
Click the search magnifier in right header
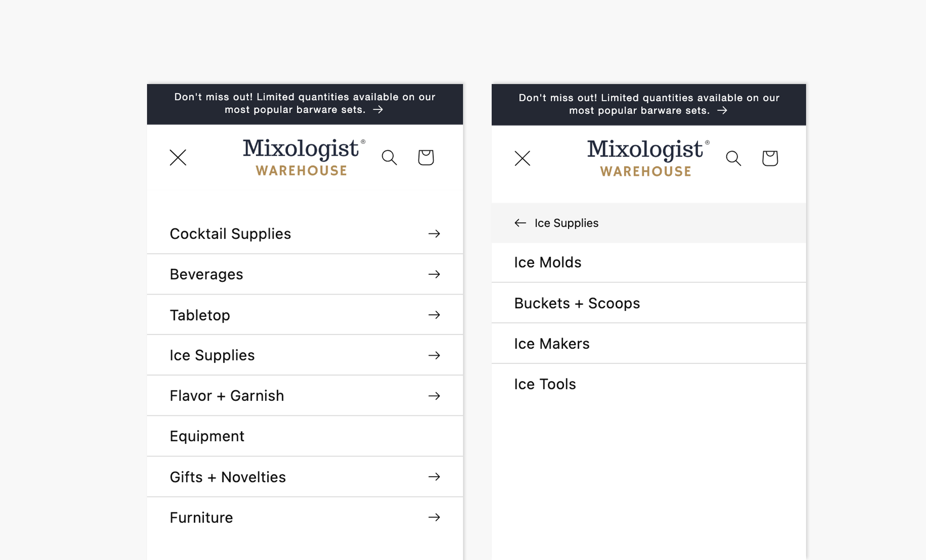point(733,159)
